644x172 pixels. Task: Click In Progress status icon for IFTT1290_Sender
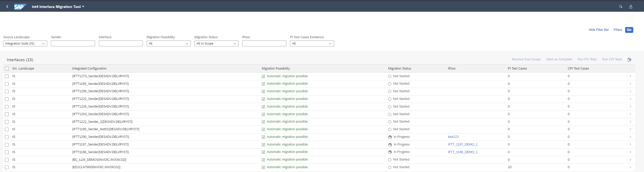[x=390, y=137]
